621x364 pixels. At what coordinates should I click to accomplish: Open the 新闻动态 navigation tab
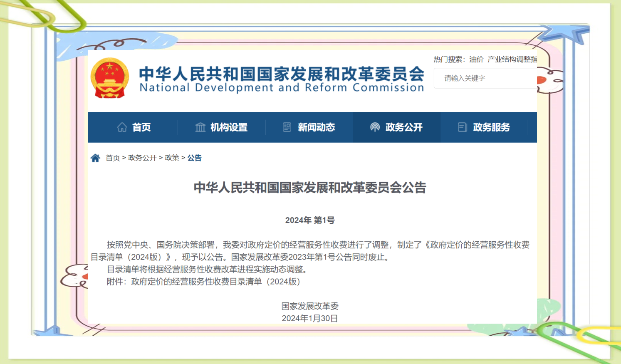tap(309, 127)
